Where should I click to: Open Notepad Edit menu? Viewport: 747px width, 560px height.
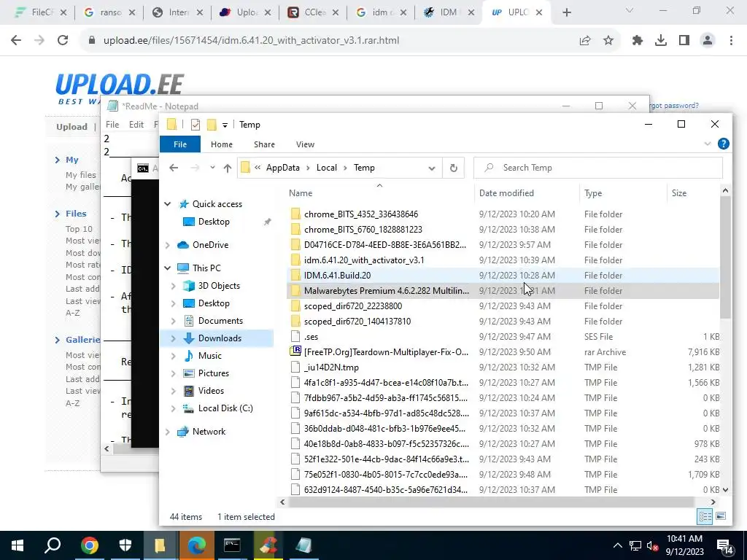tap(136, 124)
